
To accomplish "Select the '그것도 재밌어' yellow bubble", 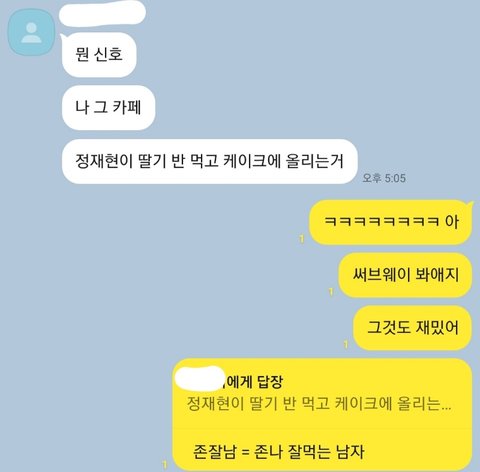I will [x=413, y=328].
